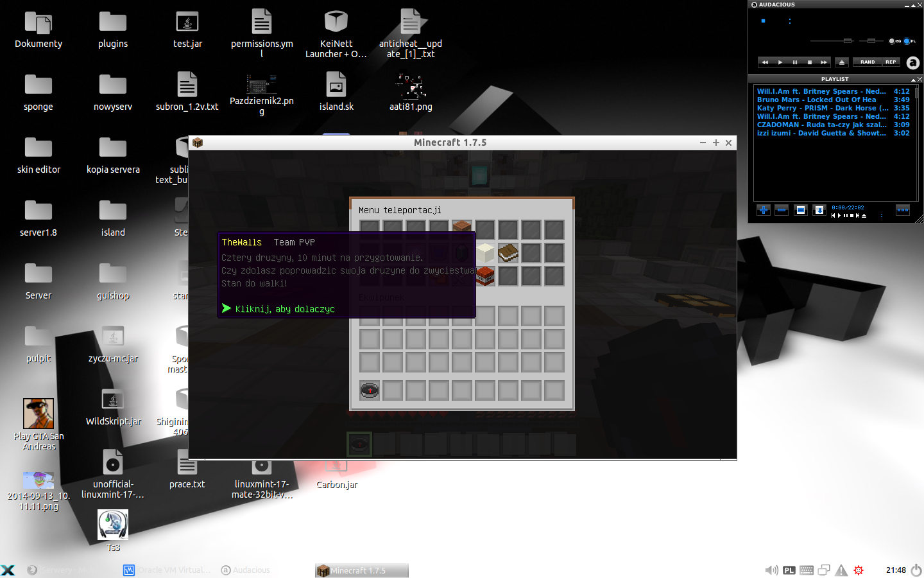Select the Ts3 TeamSpeak desktop icon
Image resolution: width=924 pixels, height=578 pixels.
(113, 530)
